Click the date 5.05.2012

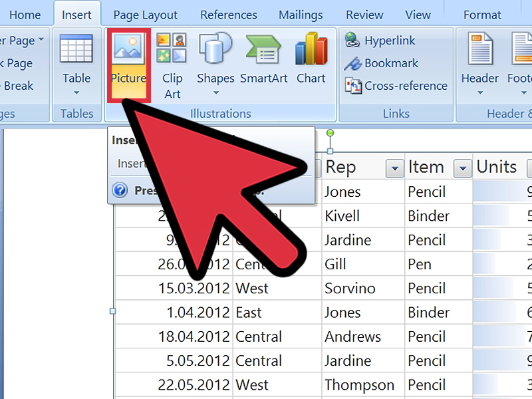(x=198, y=360)
